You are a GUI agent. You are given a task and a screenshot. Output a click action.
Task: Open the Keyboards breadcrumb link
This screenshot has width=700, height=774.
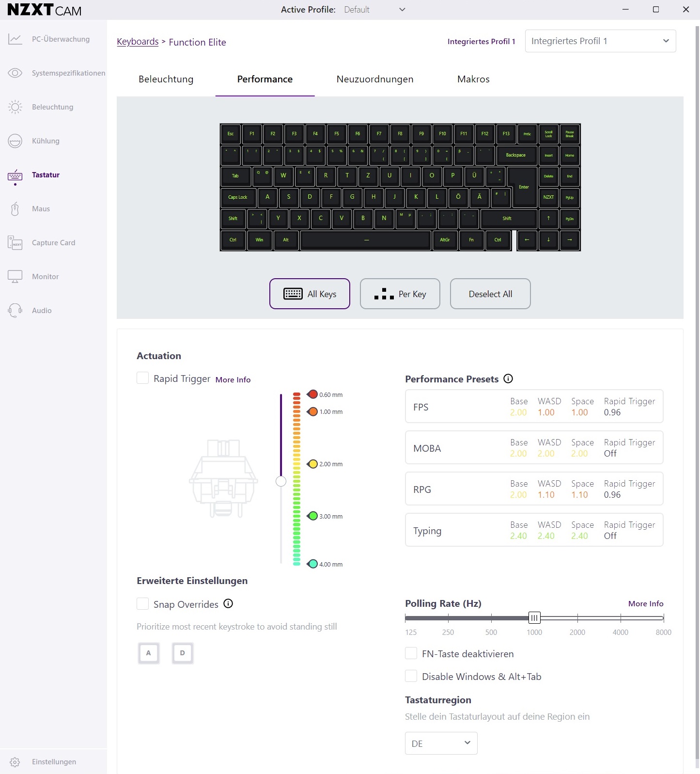click(x=138, y=42)
